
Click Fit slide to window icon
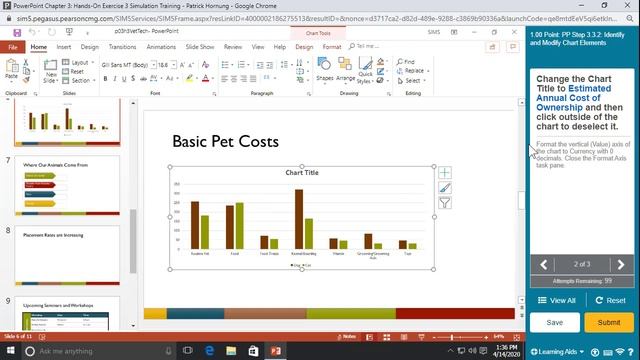click(x=517, y=337)
